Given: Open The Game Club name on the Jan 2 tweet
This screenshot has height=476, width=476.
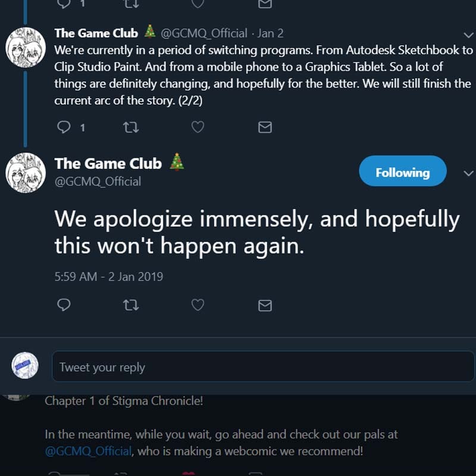Looking at the screenshot, I should 96,33.
